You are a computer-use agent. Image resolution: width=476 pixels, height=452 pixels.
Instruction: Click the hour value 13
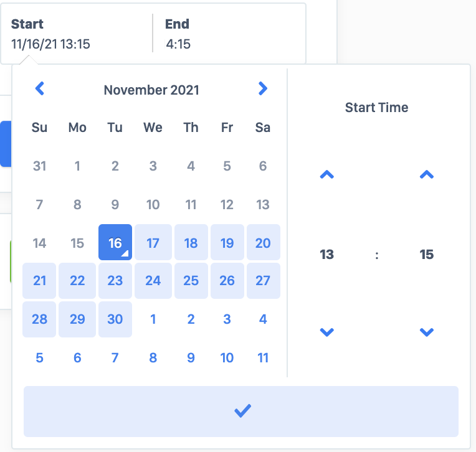pyautogui.click(x=326, y=255)
